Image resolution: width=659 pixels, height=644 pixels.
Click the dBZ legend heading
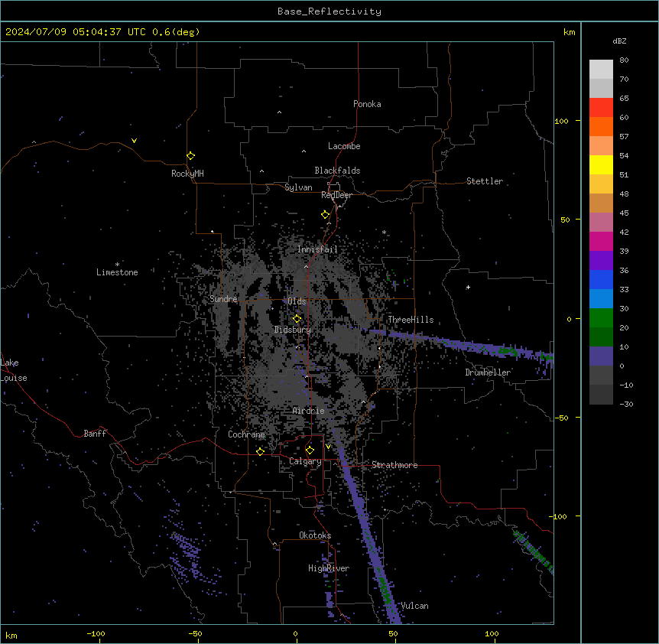coord(619,41)
